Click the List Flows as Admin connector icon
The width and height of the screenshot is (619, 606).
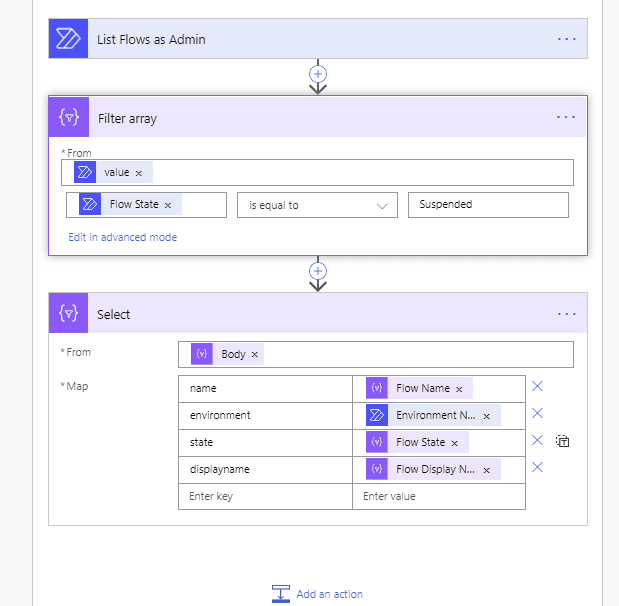tap(68, 39)
